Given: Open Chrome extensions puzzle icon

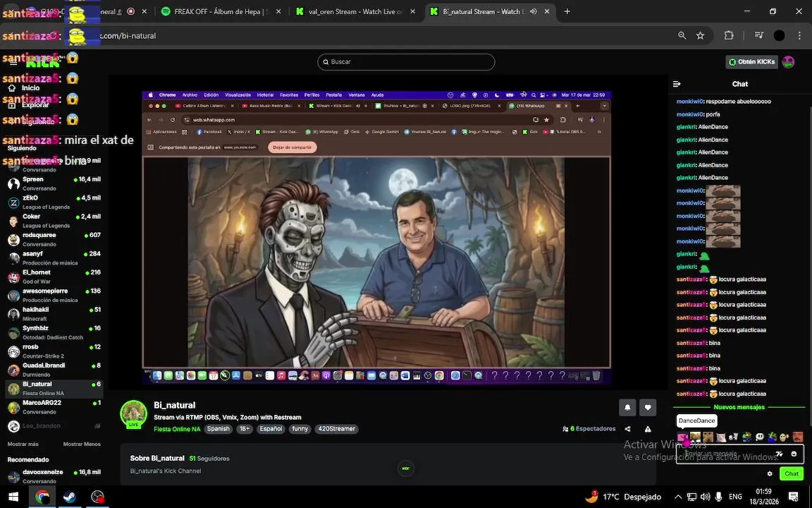Looking at the screenshot, I should pyautogui.click(x=729, y=35).
